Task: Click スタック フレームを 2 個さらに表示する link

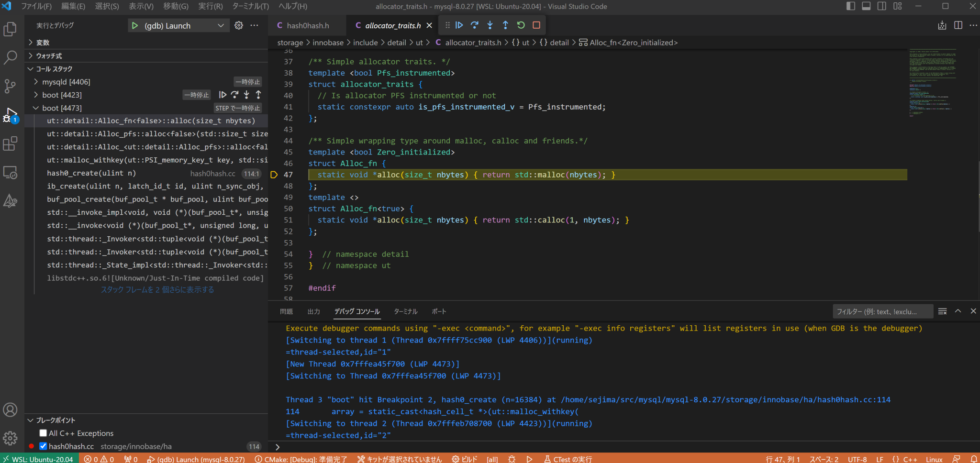Action: click(157, 289)
